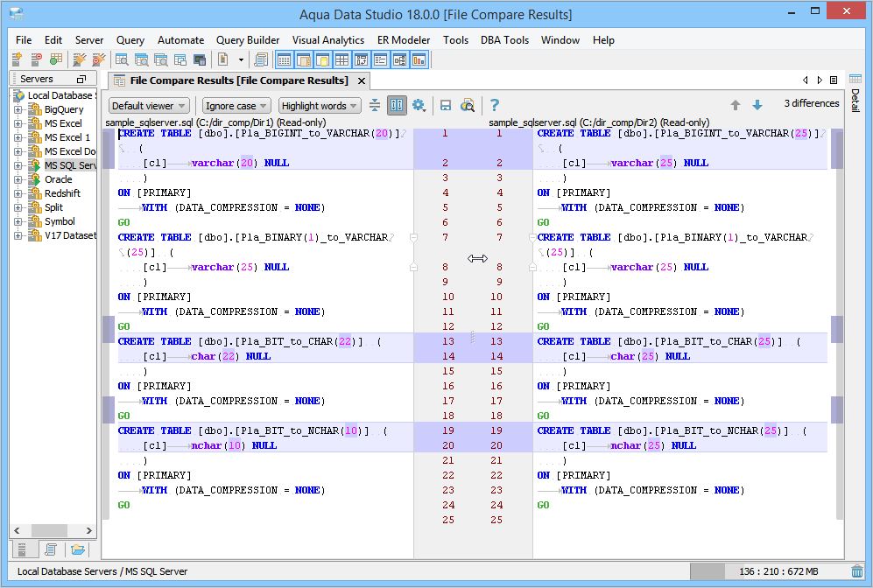Viewport: 873px width, 588px height.
Task: Toggle the fifth blue layout button with an arrow glyph
Action: [x=361, y=59]
